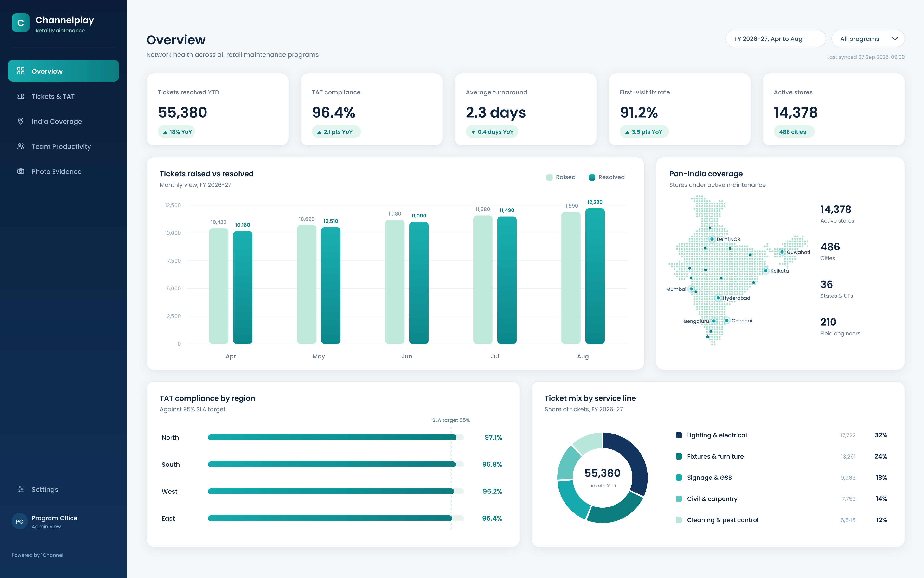This screenshot has width=924, height=578.
Task: Click the Bengaluru map marker
Action: click(x=714, y=321)
